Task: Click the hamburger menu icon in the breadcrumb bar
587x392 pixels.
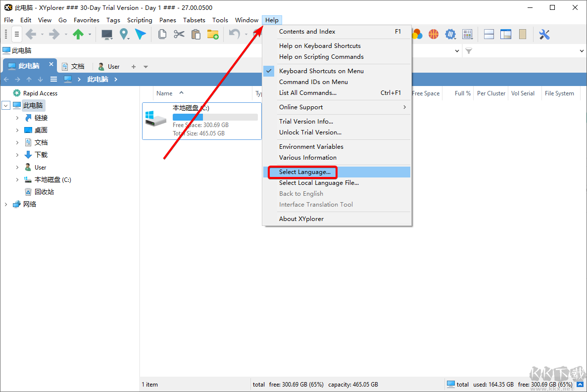Action: (x=54, y=79)
